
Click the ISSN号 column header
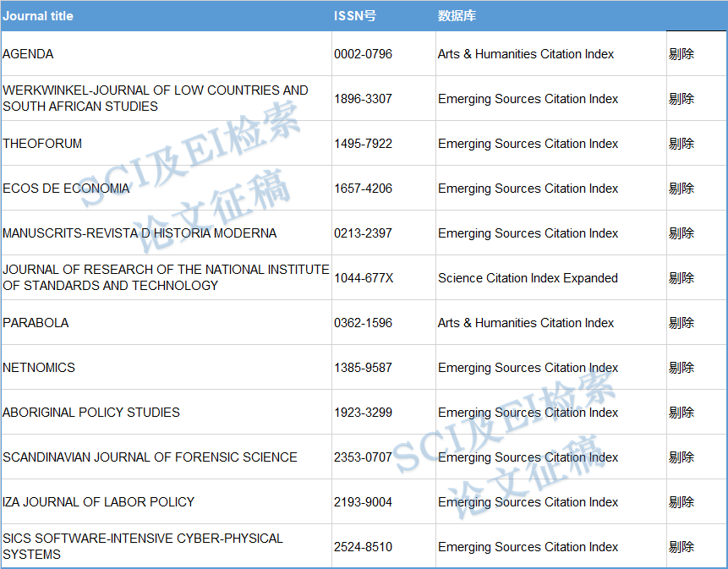(x=354, y=16)
